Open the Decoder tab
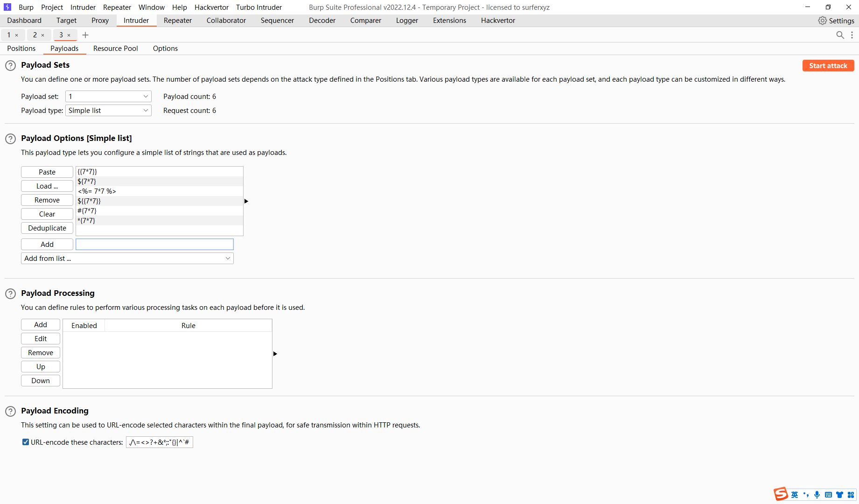This screenshot has width=859, height=504. point(322,21)
